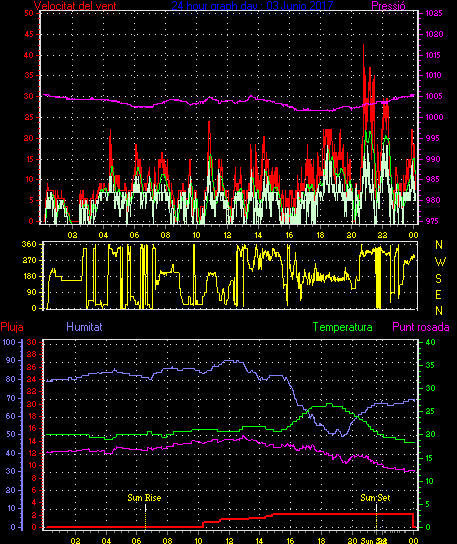Click the 35 temperature axis value
This screenshot has width=457, height=544.
(431, 365)
